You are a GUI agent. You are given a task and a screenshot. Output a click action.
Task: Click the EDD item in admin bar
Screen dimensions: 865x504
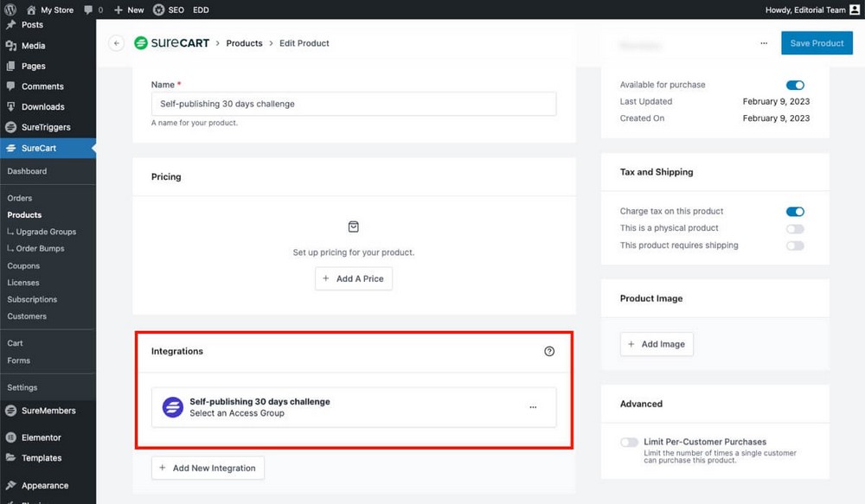point(201,10)
